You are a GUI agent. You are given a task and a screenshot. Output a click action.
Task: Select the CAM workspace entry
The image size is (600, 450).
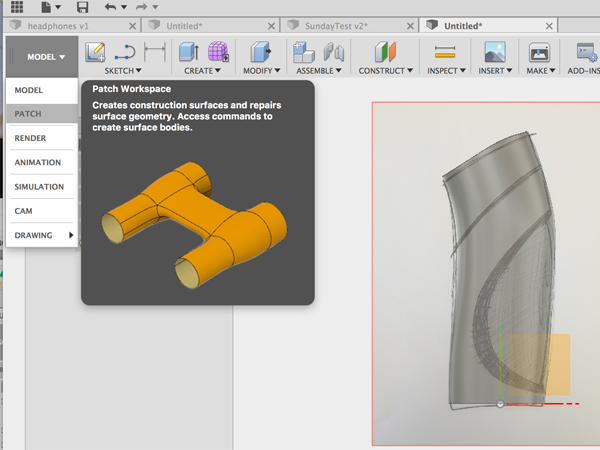42,211
